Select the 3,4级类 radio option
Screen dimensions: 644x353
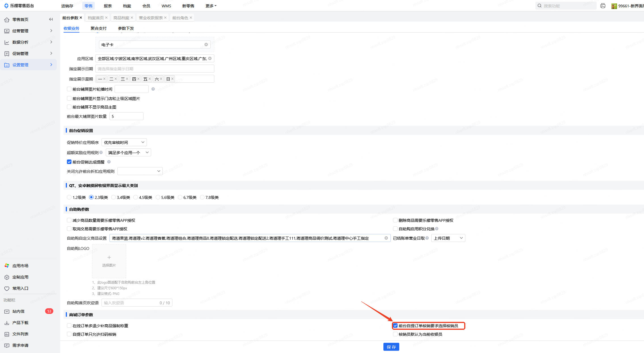click(113, 197)
